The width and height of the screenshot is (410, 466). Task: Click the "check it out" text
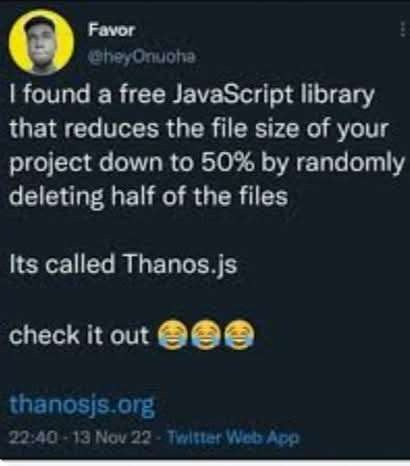(79, 334)
